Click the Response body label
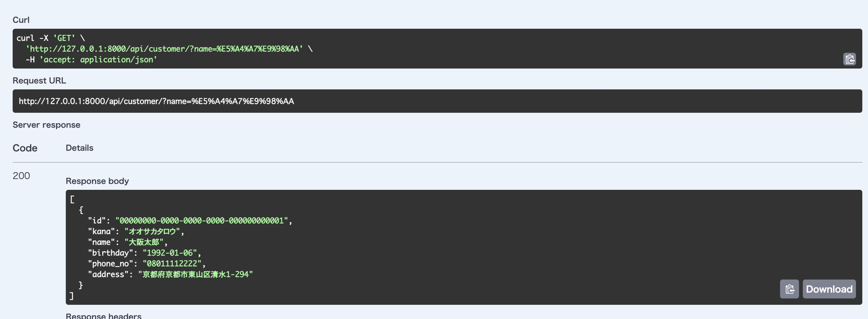868x319 pixels. (x=97, y=181)
